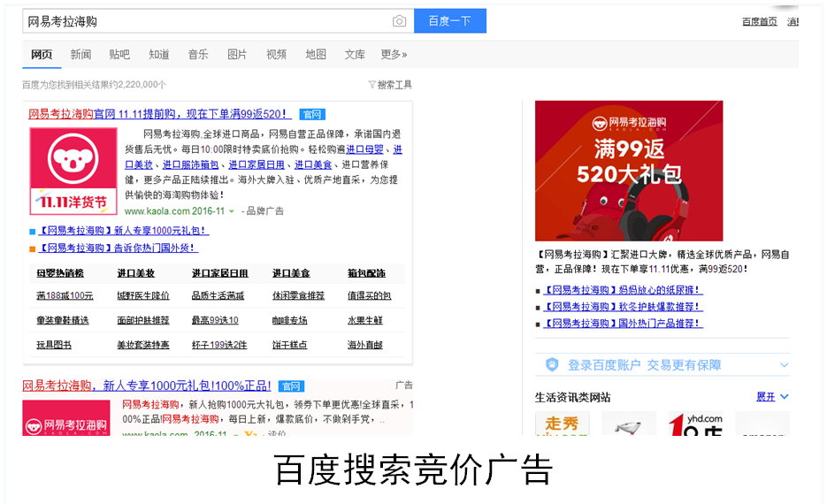Click 海外直邮 link
Image resolution: width=827 pixels, height=504 pixels.
pos(365,346)
